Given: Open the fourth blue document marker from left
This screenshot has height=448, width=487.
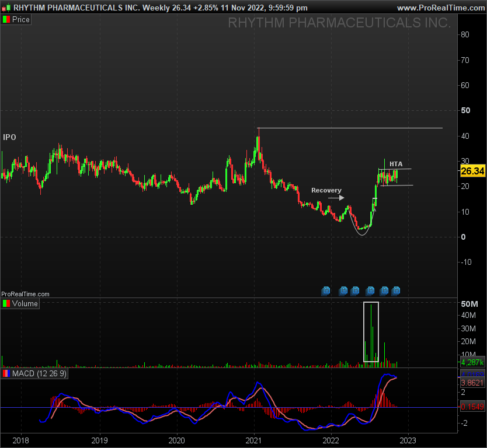Looking at the screenshot, I should click(370, 290).
